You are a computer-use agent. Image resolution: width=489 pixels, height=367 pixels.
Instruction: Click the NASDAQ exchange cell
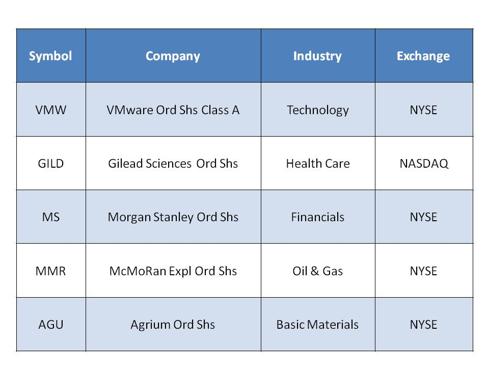(x=424, y=163)
